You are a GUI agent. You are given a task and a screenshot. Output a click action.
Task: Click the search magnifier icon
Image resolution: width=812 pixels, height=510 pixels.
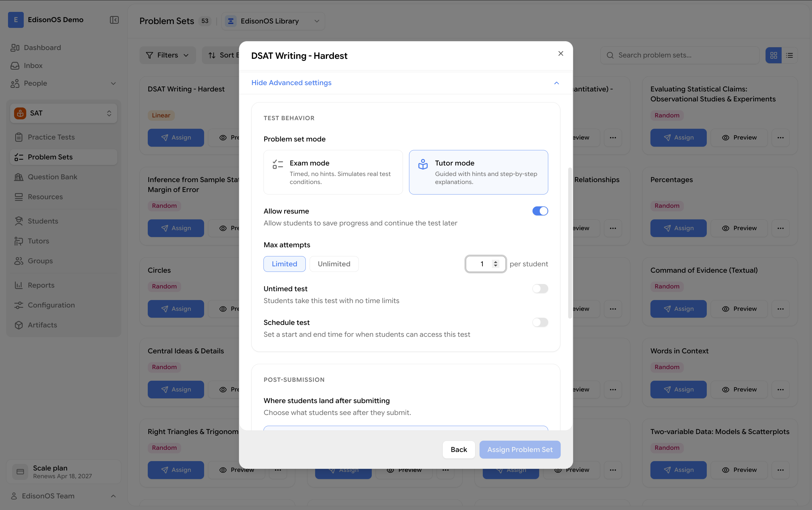click(x=610, y=55)
